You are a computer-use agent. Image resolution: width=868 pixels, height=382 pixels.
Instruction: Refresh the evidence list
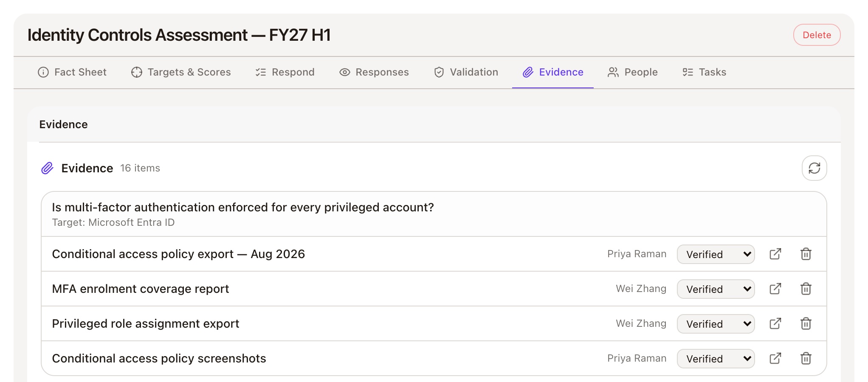click(x=814, y=168)
